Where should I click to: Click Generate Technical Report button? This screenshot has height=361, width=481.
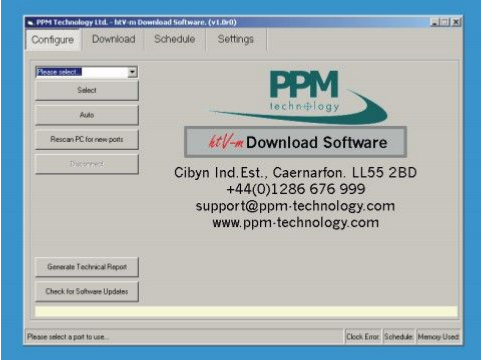tap(87, 267)
